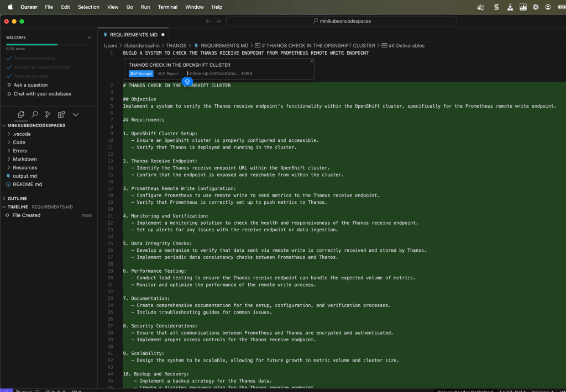Image resolution: width=566 pixels, height=392 pixels.
Task: Open the Window menu
Action: tap(195, 7)
